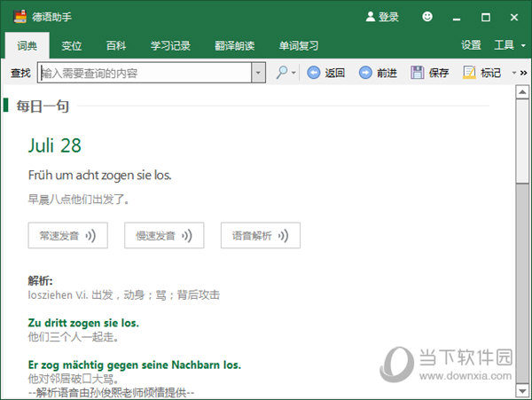
Task: Switch to the 变位 tab
Action: coord(72,45)
